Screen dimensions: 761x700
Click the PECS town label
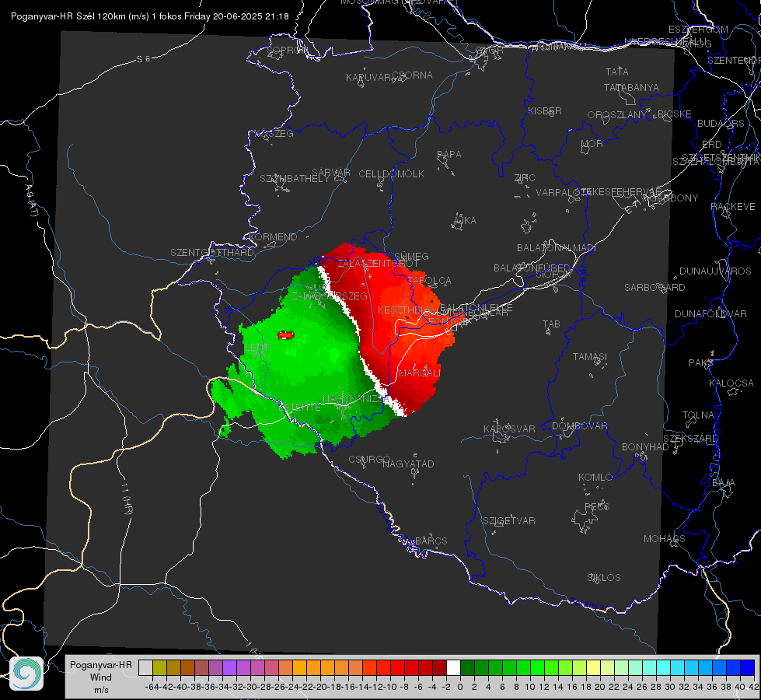click(x=596, y=506)
